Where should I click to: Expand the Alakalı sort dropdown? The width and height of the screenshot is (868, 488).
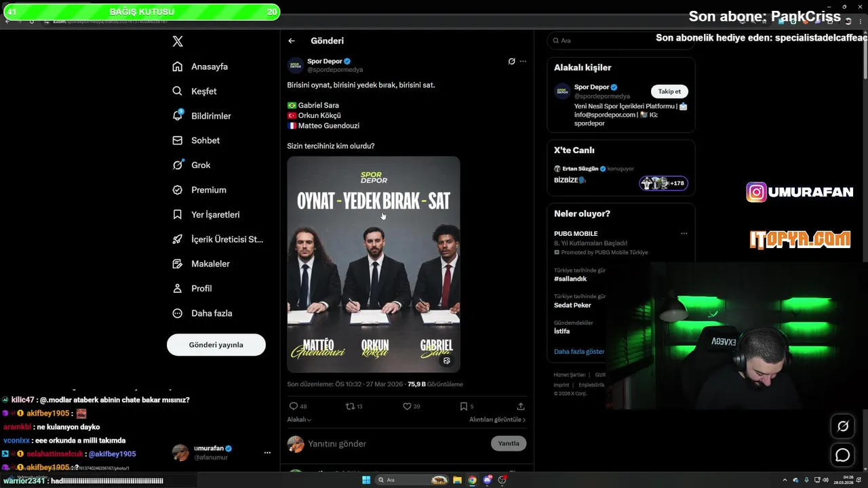(299, 420)
